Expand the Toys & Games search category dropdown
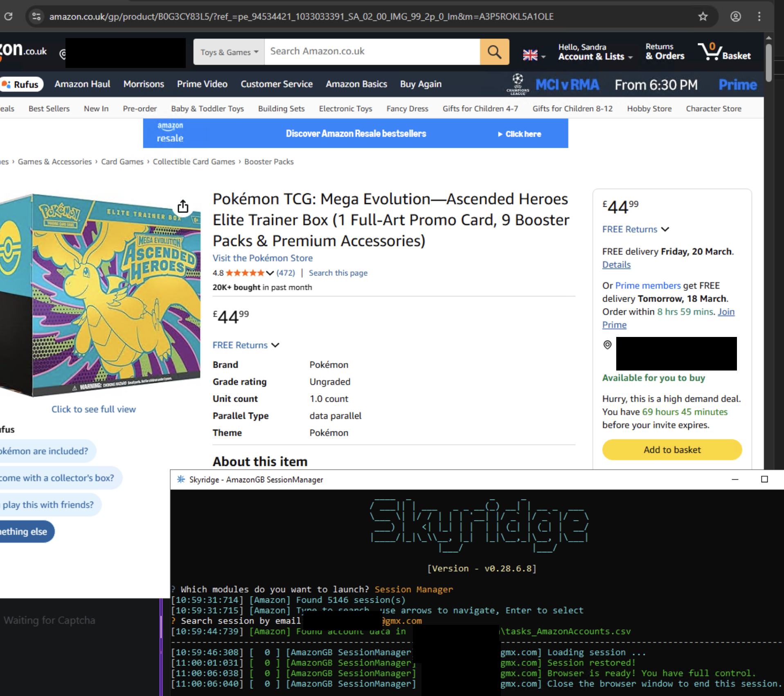The height and width of the screenshot is (696, 784). pyautogui.click(x=229, y=52)
